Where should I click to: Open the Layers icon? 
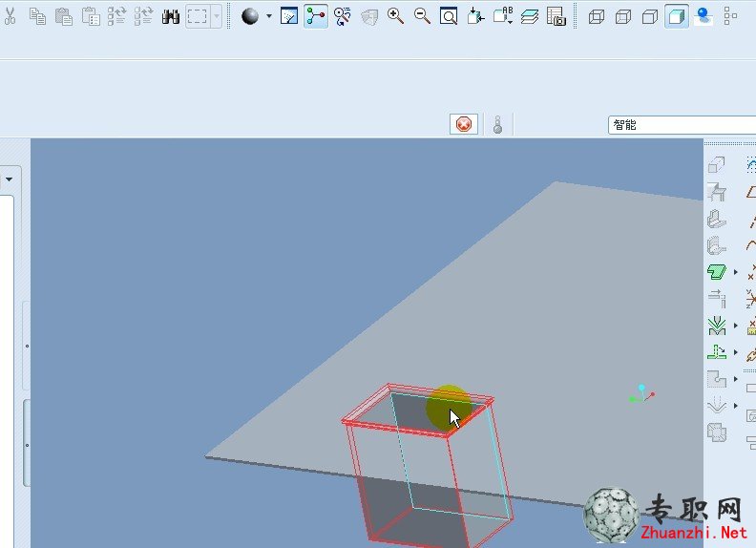click(530, 17)
